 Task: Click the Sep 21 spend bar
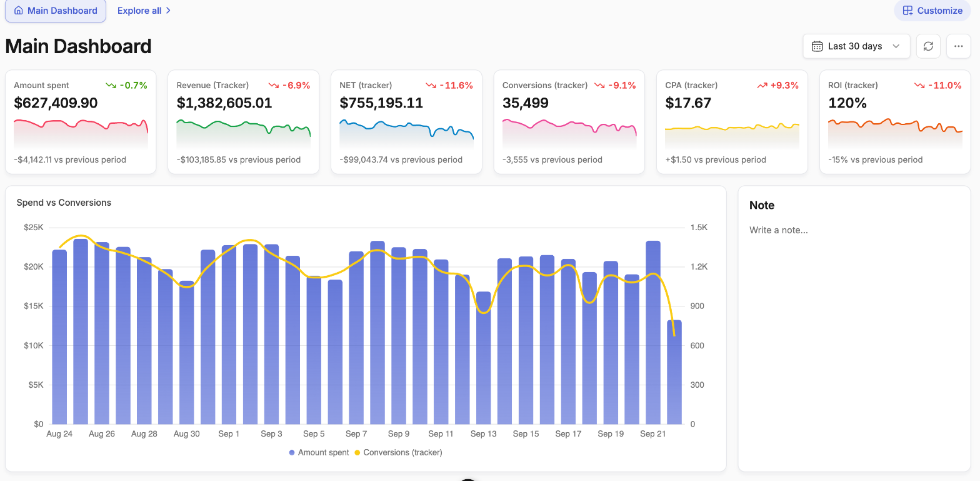(653, 332)
